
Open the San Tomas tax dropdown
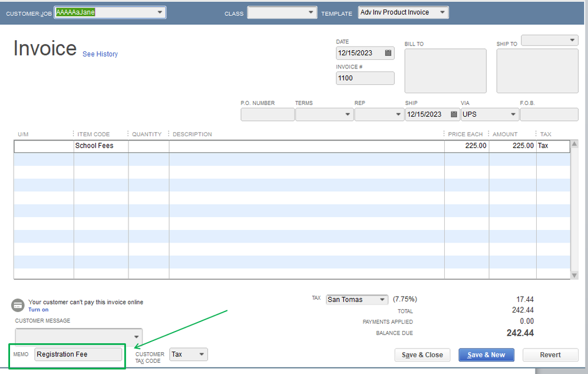pos(383,299)
